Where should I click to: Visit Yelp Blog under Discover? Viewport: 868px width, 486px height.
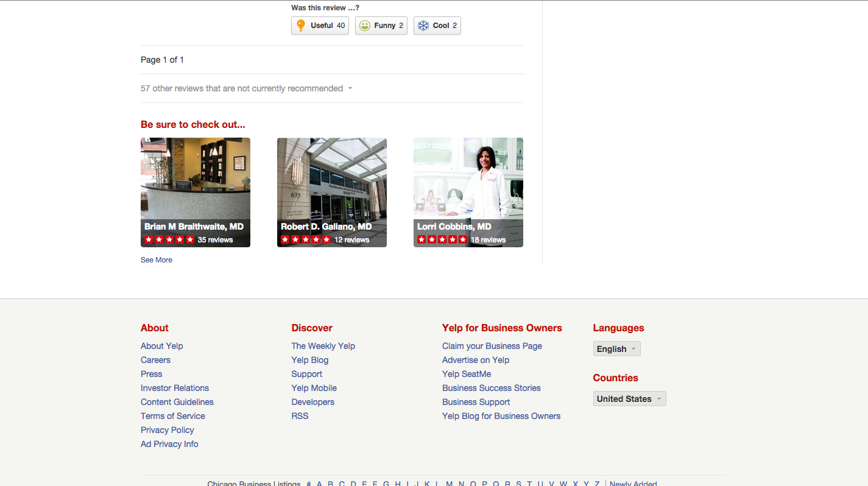click(309, 360)
